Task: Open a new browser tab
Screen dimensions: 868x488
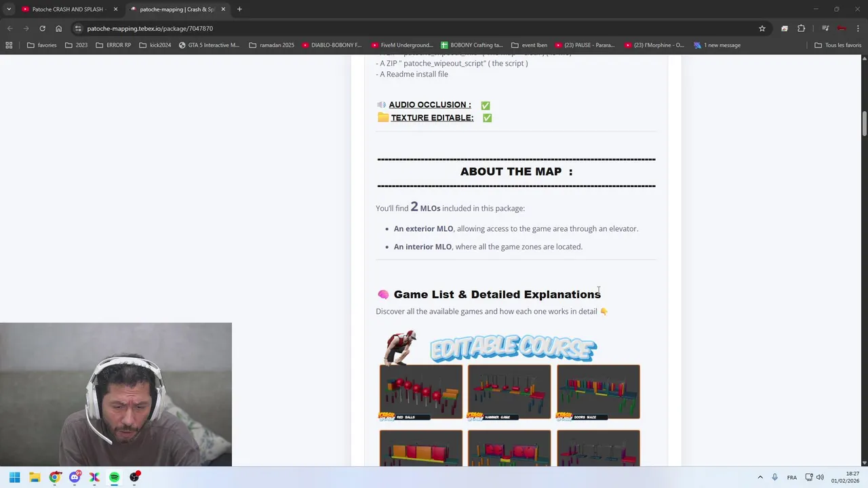Action: tap(239, 9)
